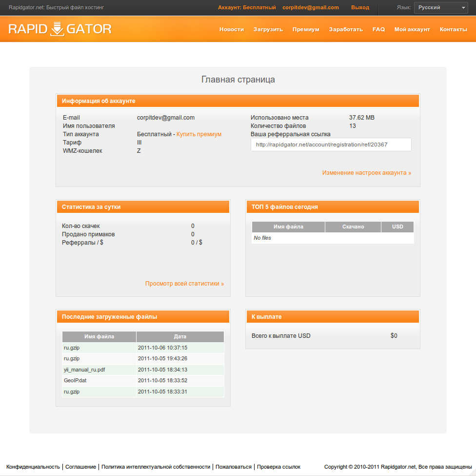Select Заработать in the navigation bar
The height and width of the screenshot is (476, 476).
[x=346, y=29]
